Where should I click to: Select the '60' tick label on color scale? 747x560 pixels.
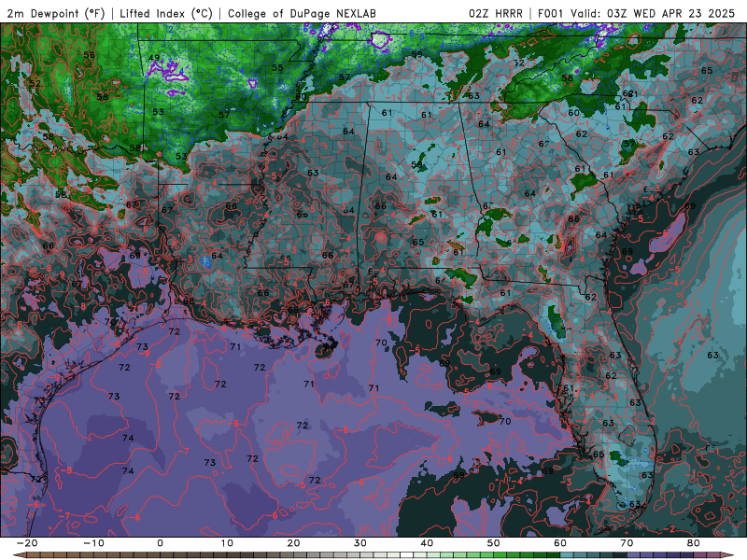click(x=560, y=543)
